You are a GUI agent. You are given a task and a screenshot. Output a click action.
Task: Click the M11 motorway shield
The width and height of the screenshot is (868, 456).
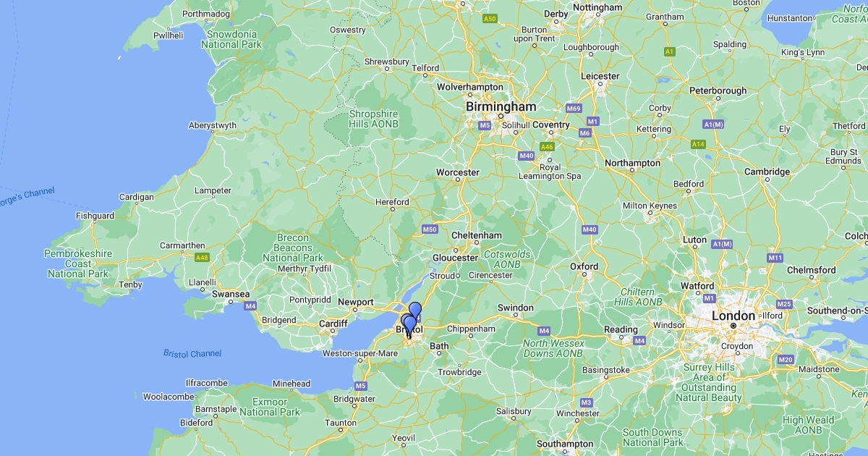point(775,258)
